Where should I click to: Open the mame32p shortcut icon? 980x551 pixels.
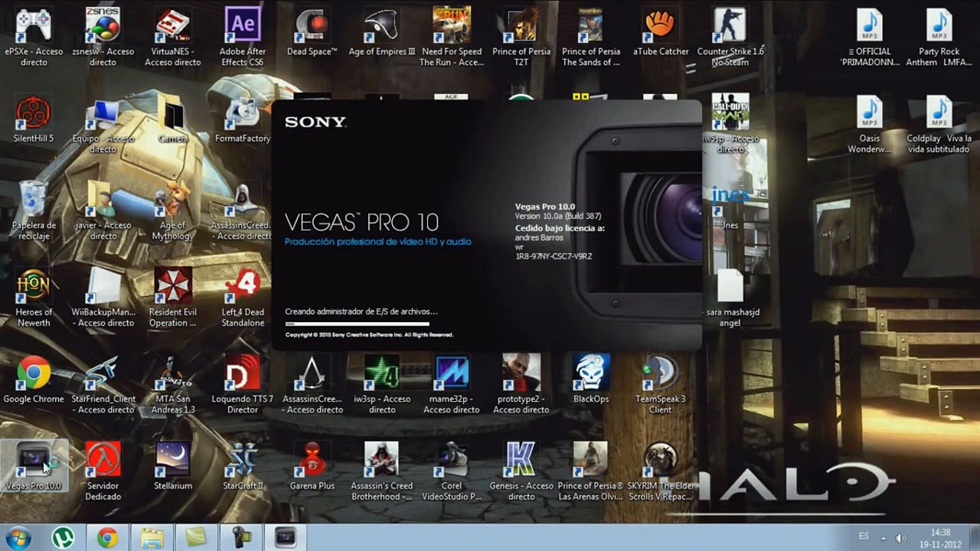coord(452,383)
